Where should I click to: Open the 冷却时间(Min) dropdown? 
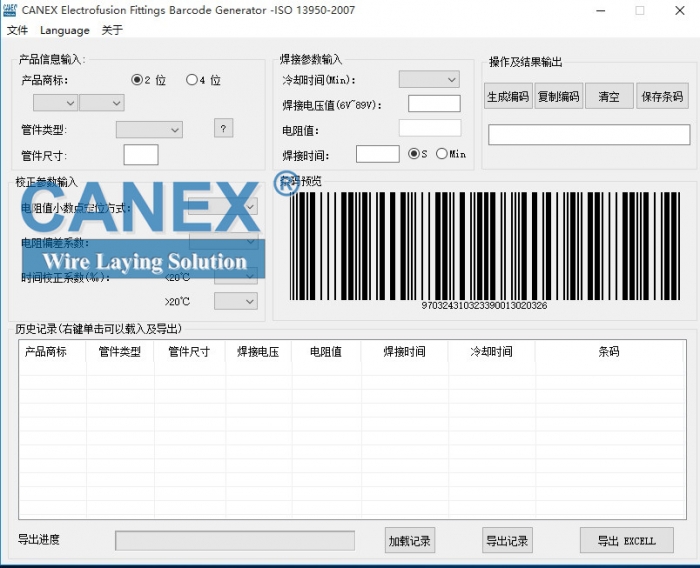[x=429, y=79]
